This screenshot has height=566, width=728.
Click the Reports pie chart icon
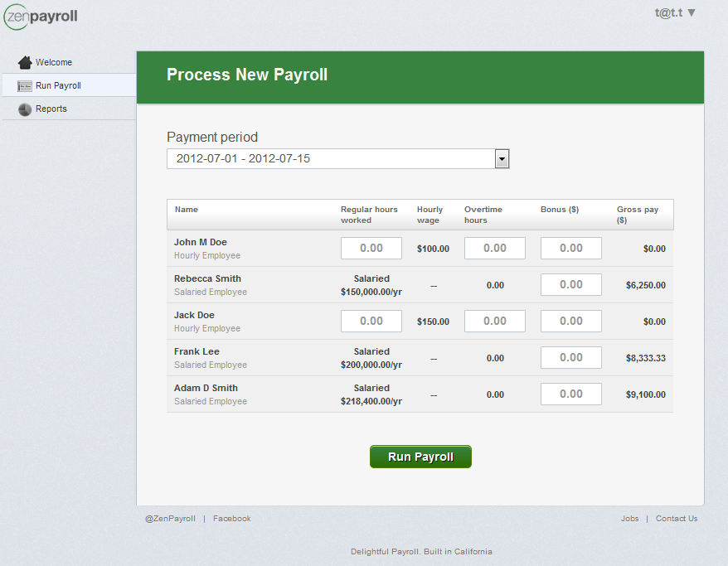(x=25, y=109)
